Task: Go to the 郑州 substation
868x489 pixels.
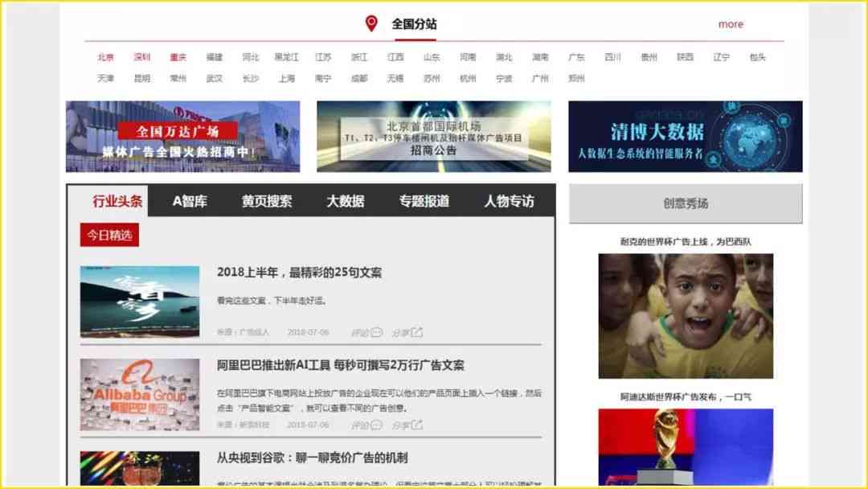Action: 576,79
